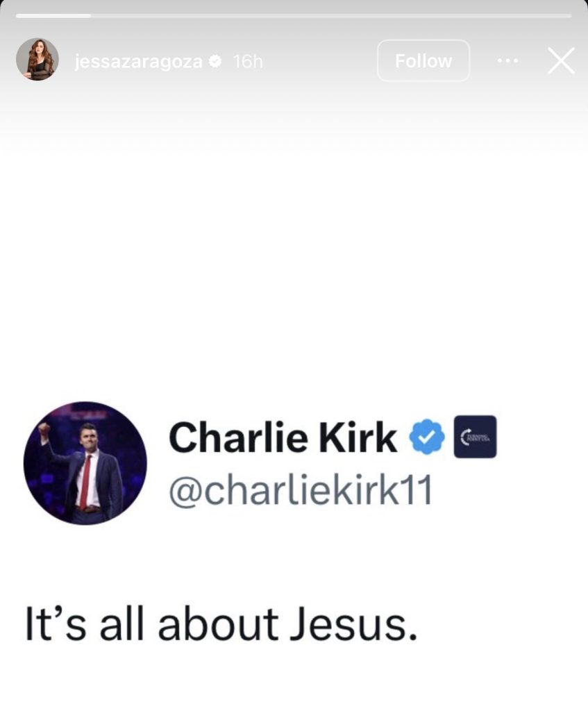This screenshot has width=588, height=711.
Task: Click the Turning Point USA affiliation badge
Action: point(475,437)
